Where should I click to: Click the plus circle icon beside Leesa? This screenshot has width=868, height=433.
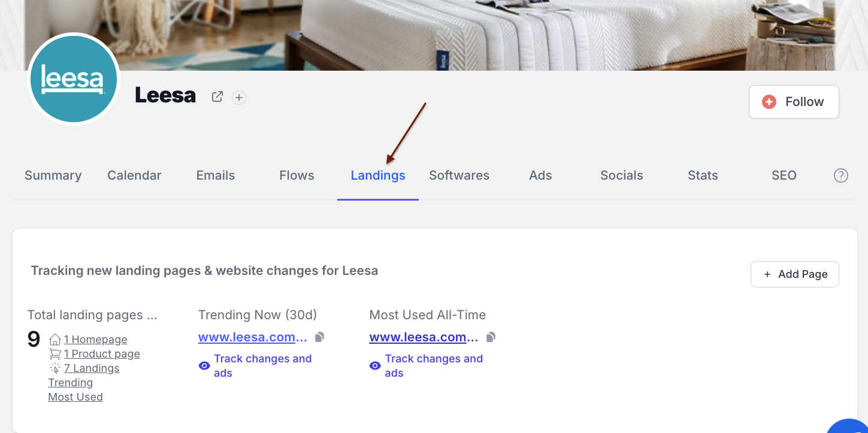tap(239, 97)
